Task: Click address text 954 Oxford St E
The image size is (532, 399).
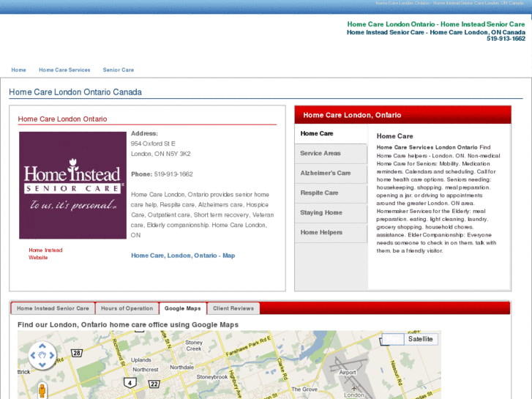Action: pos(153,143)
